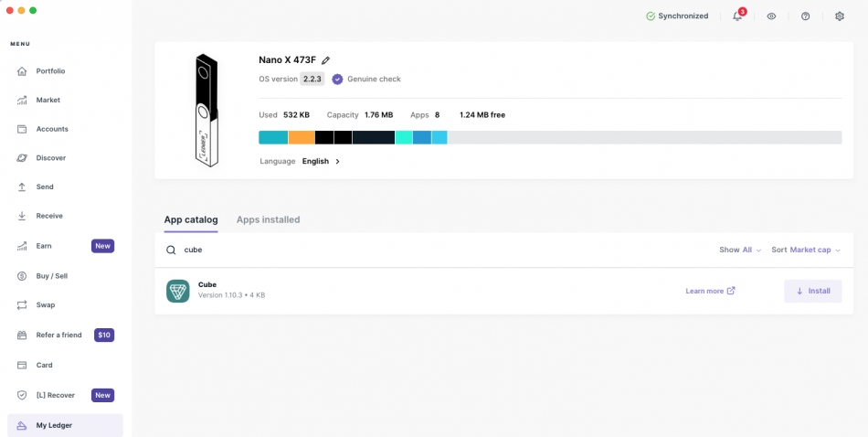Open the help question-mark icon
The image size is (868, 437).
pos(806,16)
